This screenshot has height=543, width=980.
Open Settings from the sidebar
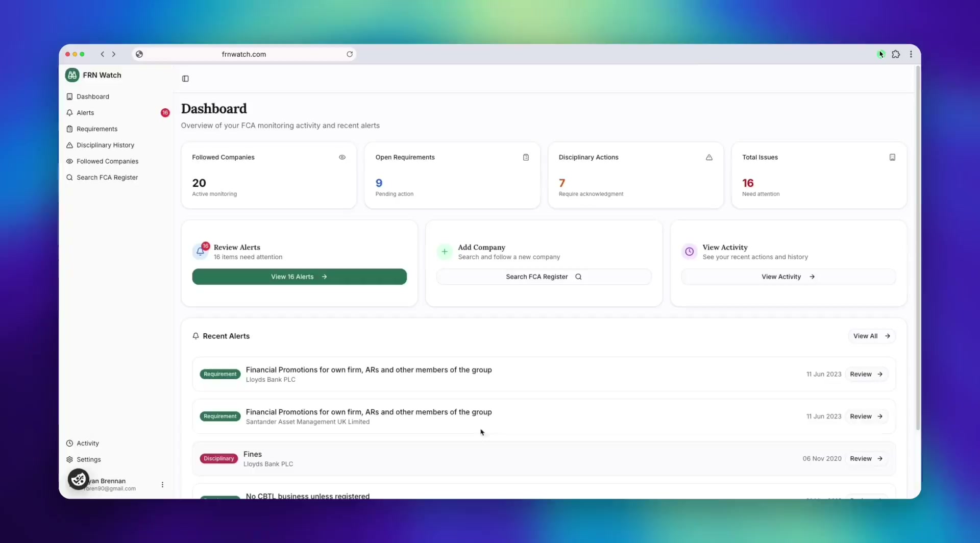tap(88, 459)
